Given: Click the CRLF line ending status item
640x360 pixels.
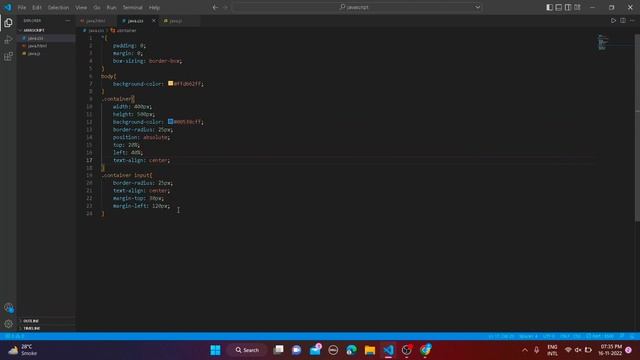Looking at the screenshot, I should 564,336.
